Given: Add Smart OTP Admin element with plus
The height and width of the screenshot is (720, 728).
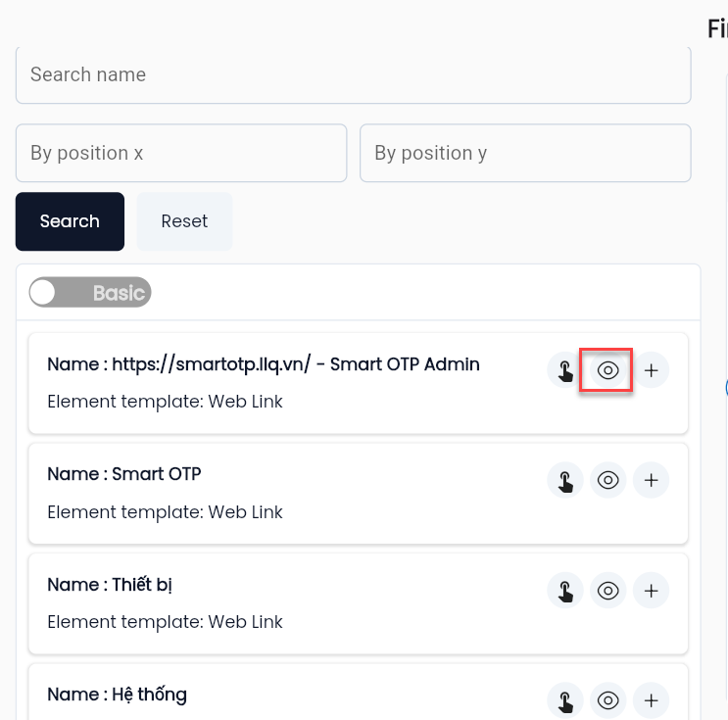Looking at the screenshot, I should [651, 370].
